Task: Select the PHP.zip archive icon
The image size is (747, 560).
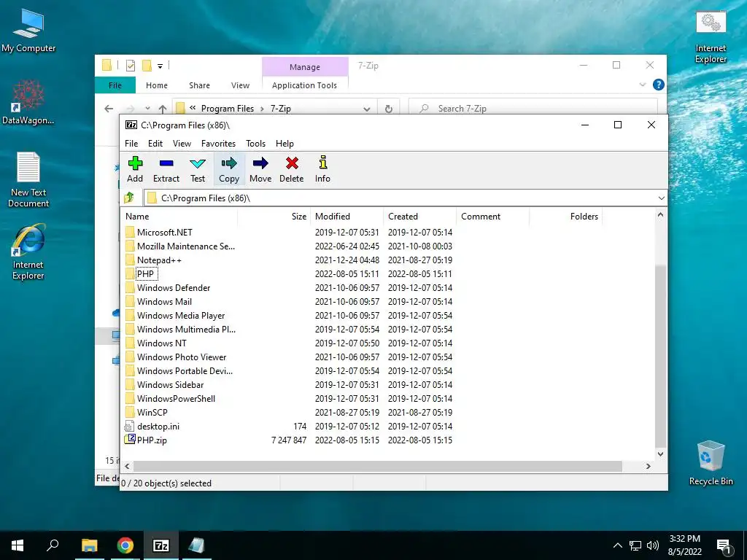Action: (x=130, y=439)
